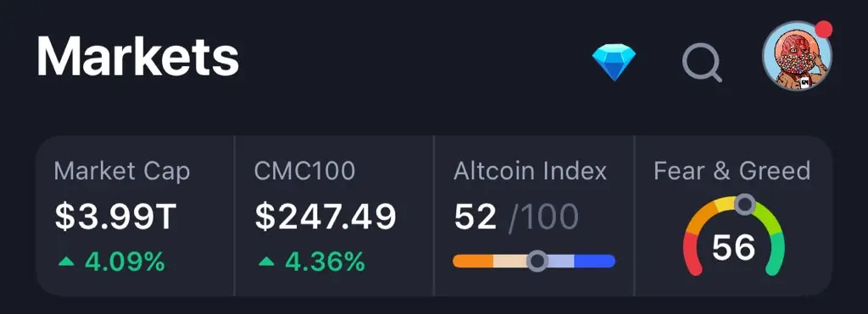Open the Market Cap card

click(x=135, y=216)
